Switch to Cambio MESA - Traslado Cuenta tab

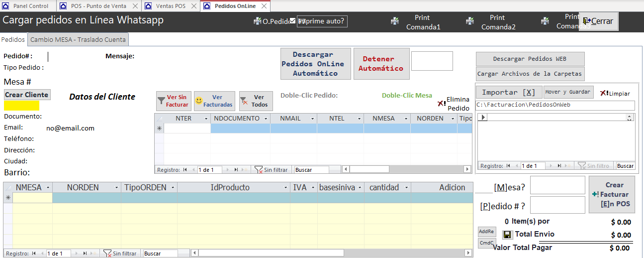click(79, 39)
